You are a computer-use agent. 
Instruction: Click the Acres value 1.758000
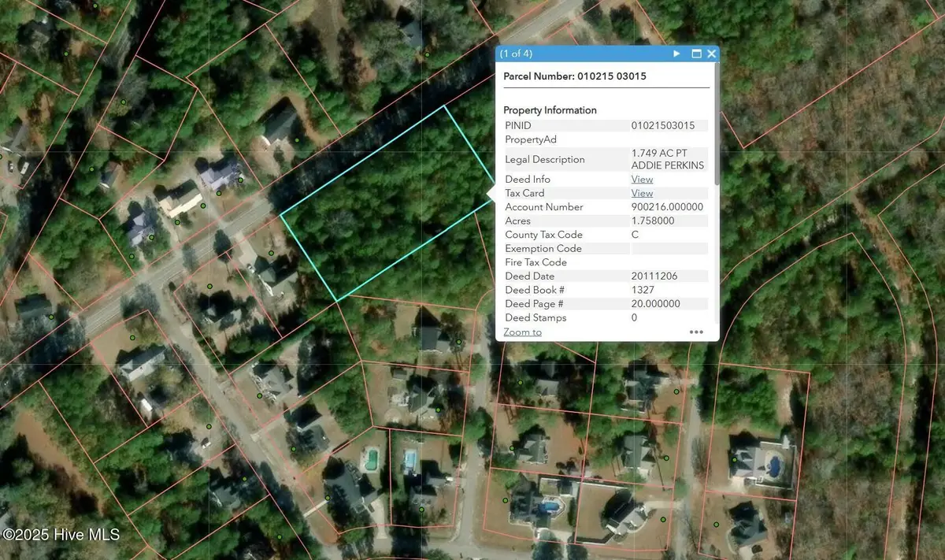pyautogui.click(x=653, y=221)
